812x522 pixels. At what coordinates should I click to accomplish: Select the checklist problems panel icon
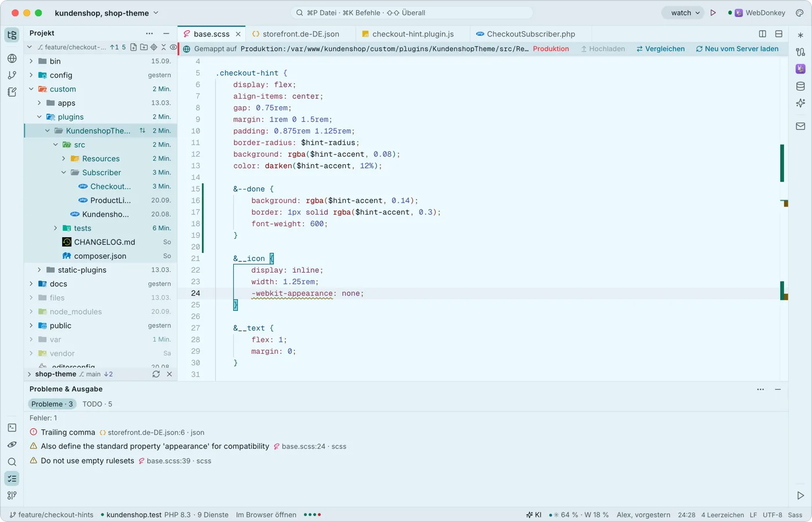(12, 478)
